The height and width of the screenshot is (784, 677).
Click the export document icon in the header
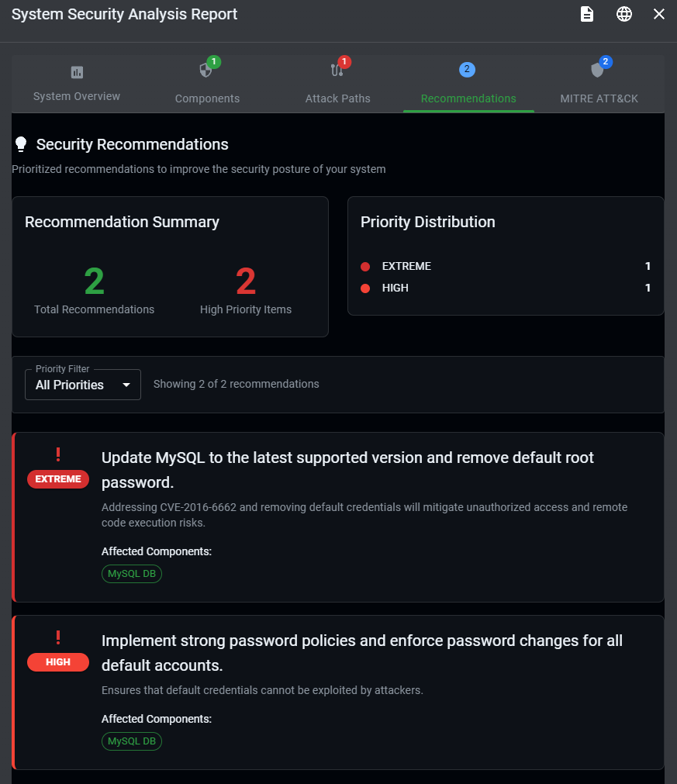click(x=586, y=14)
